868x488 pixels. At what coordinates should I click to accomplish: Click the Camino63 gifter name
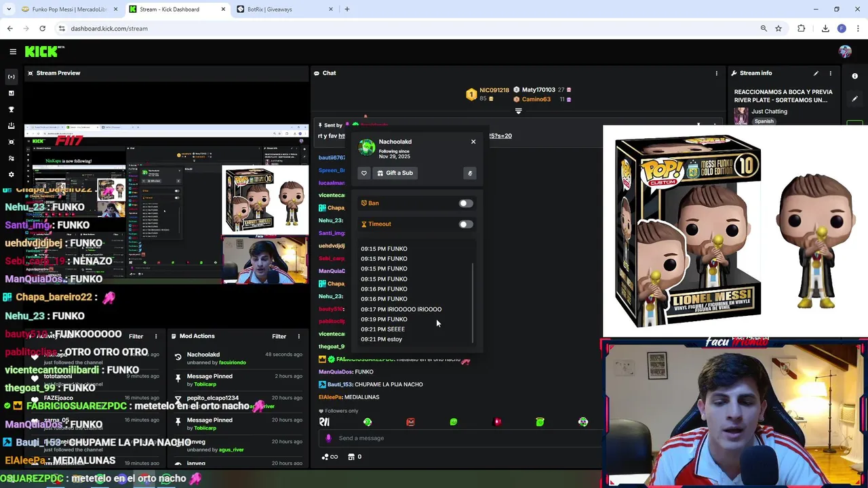[536, 100]
